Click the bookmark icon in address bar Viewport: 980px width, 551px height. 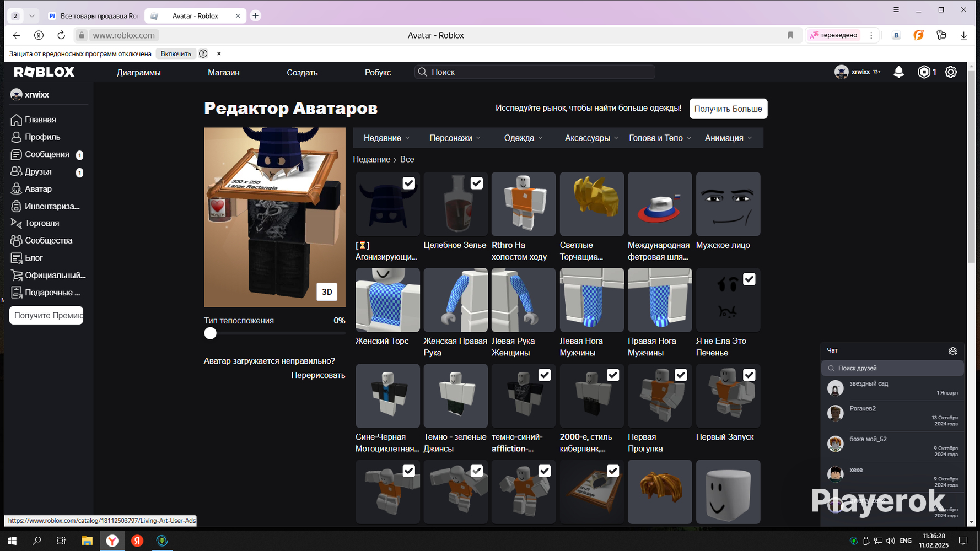790,35
